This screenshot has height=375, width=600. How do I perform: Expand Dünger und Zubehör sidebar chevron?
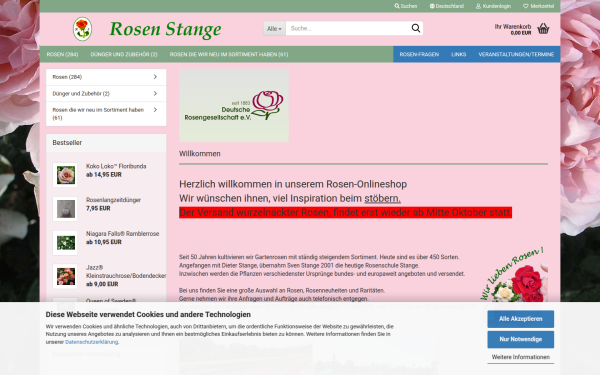(x=155, y=93)
